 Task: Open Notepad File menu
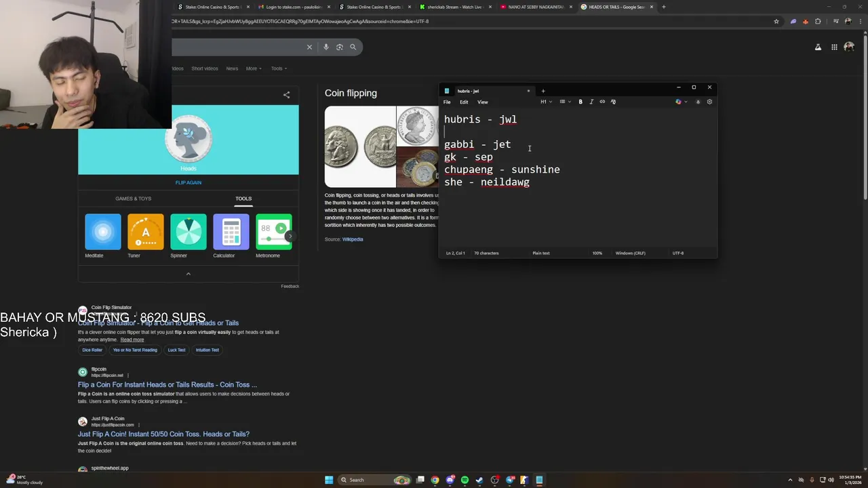pos(447,102)
